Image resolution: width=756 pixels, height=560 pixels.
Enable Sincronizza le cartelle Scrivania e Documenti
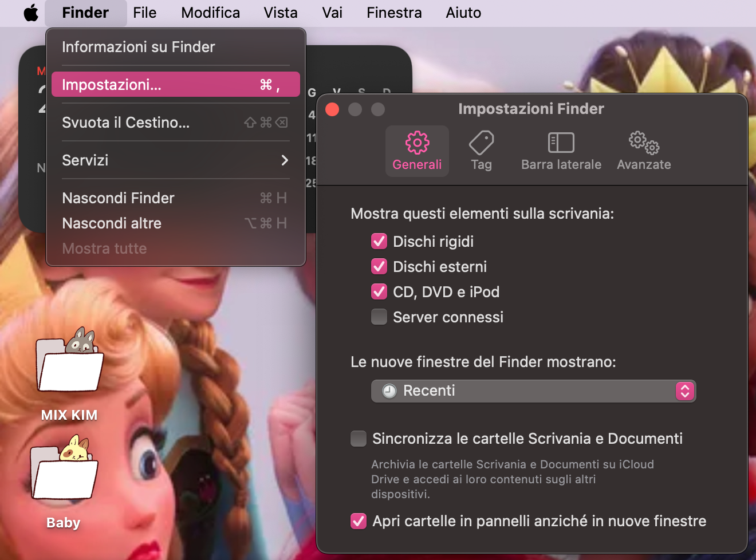tap(359, 439)
